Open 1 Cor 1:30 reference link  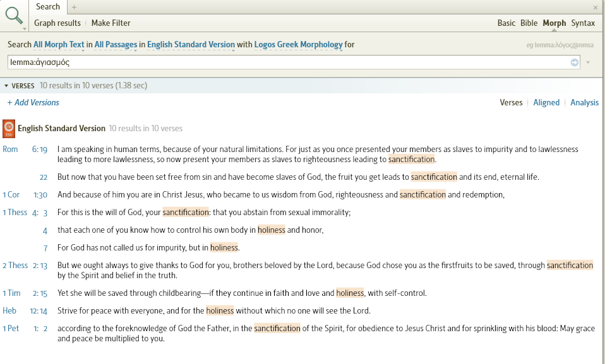coord(25,195)
